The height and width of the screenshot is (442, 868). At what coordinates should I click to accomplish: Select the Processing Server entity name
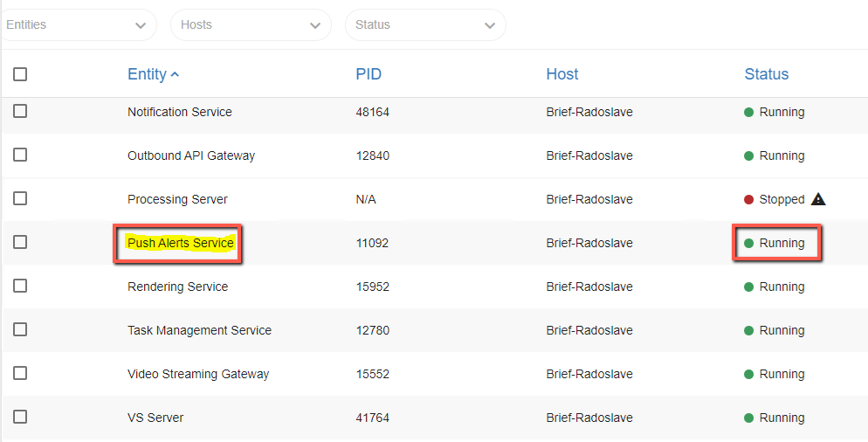[177, 199]
